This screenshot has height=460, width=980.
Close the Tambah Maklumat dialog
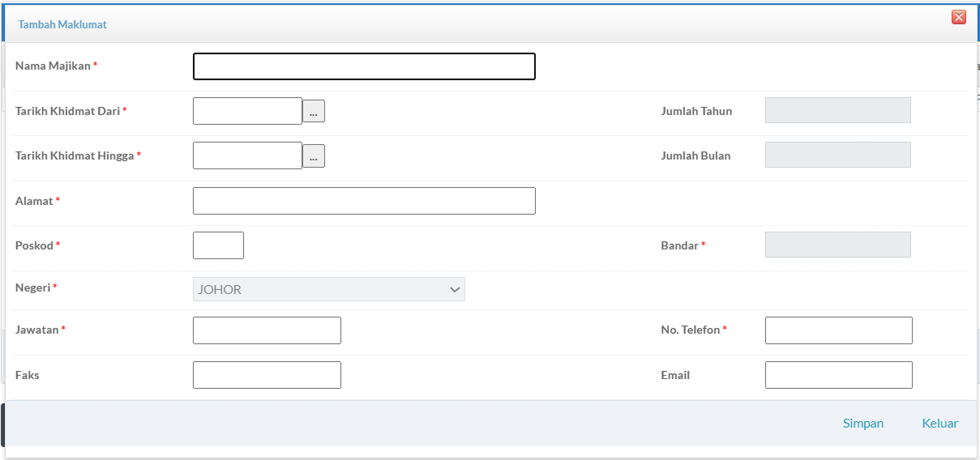(x=959, y=17)
